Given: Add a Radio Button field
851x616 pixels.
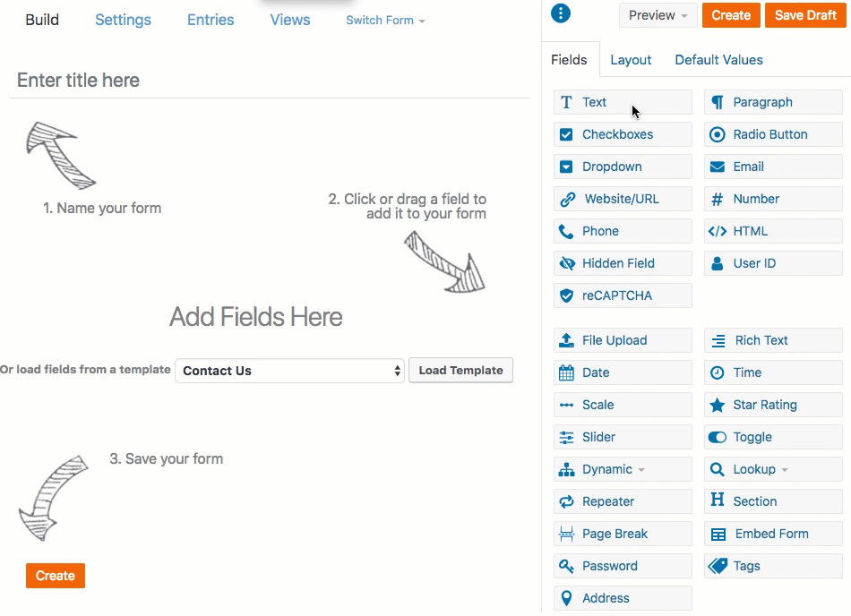Looking at the screenshot, I should coord(772,134).
